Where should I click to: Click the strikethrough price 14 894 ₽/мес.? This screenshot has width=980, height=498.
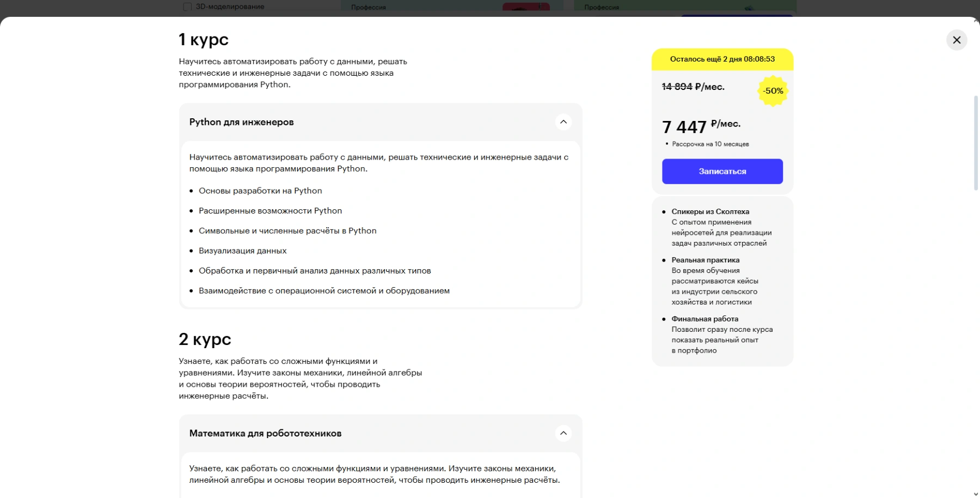(x=693, y=87)
